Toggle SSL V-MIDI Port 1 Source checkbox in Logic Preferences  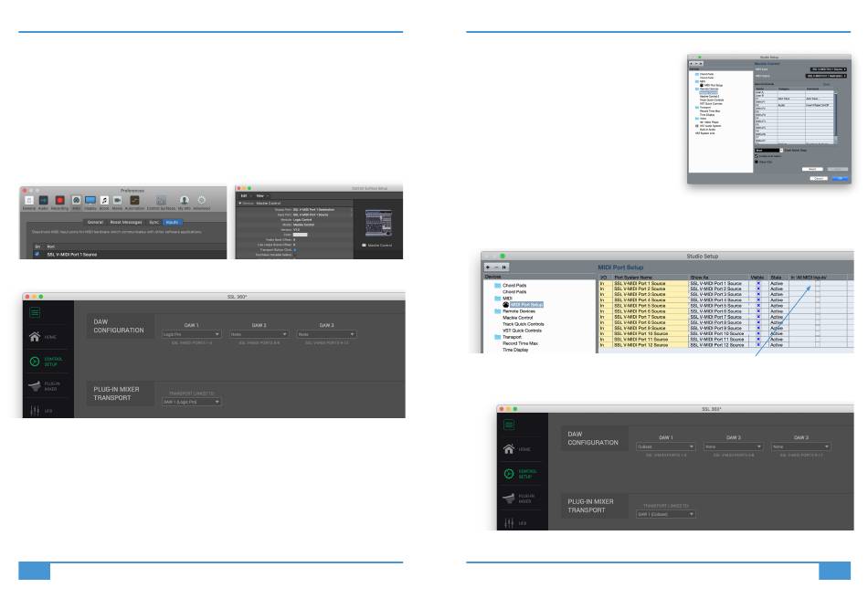click(37, 255)
